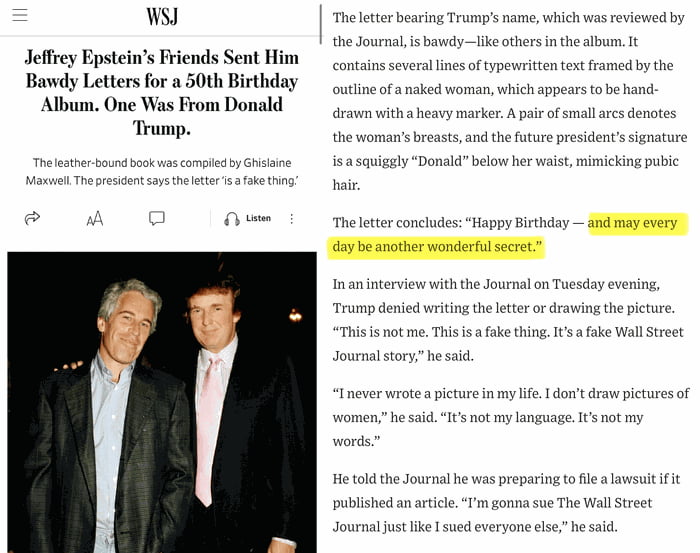Click 'The letter concludes: Happy Birthday' text

click(458, 222)
